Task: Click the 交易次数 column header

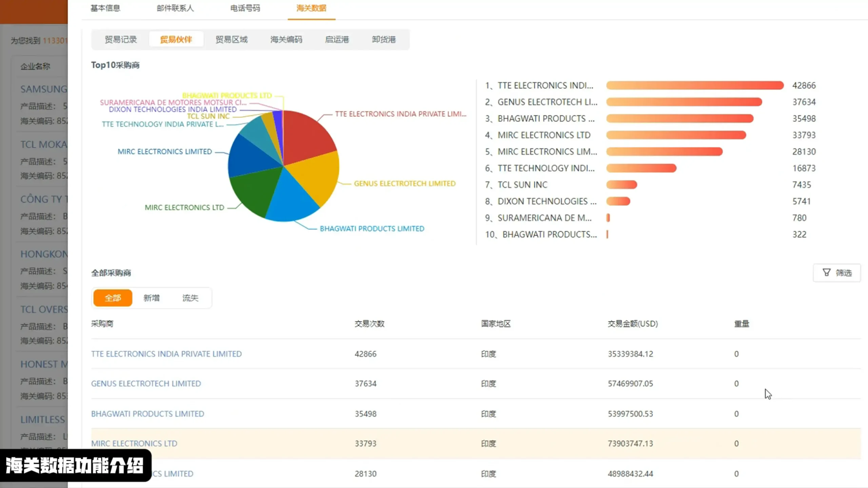Action: [369, 324]
